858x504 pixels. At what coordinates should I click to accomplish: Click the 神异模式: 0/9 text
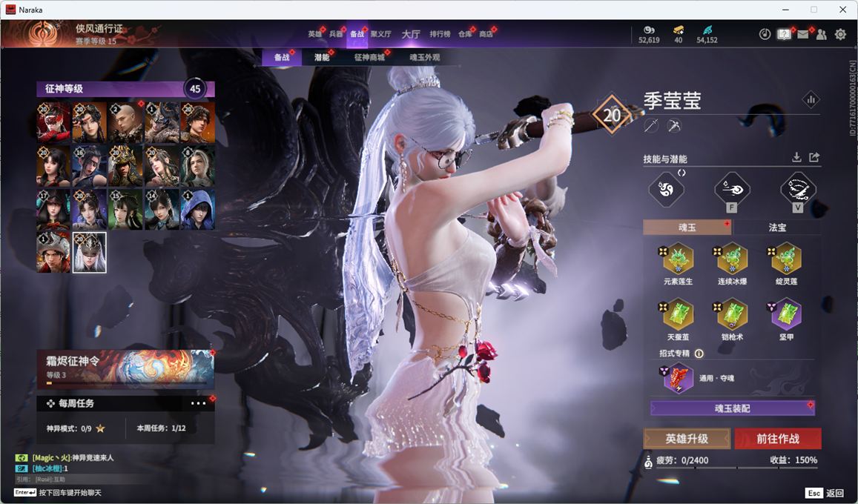(69, 428)
